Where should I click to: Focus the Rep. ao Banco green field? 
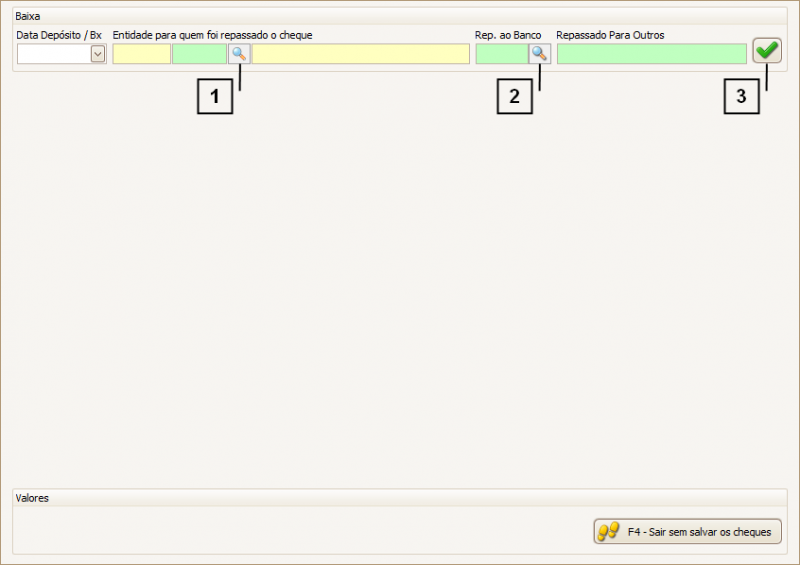pos(501,55)
